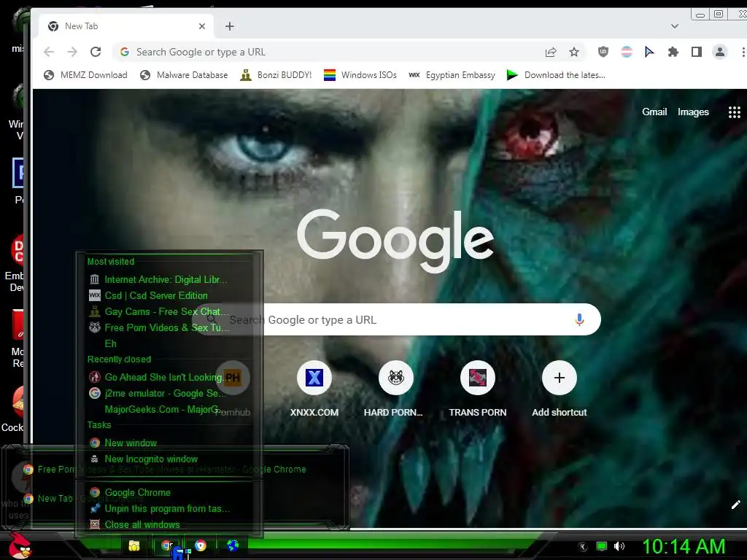
Task: Click the Google search box on page
Action: tap(395, 319)
